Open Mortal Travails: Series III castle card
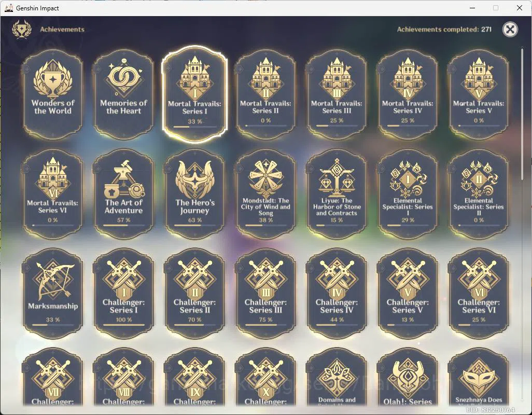The height and width of the screenshot is (415, 532). [x=337, y=94]
